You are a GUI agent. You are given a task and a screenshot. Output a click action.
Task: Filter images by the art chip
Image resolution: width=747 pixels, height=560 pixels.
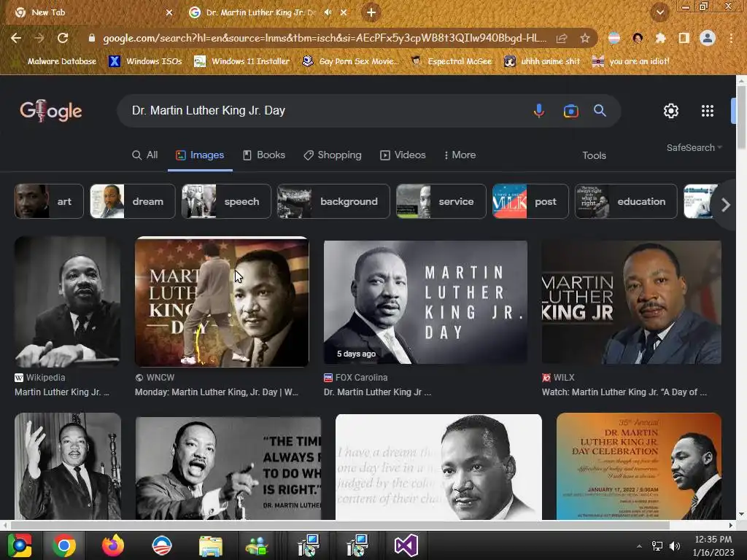49,201
